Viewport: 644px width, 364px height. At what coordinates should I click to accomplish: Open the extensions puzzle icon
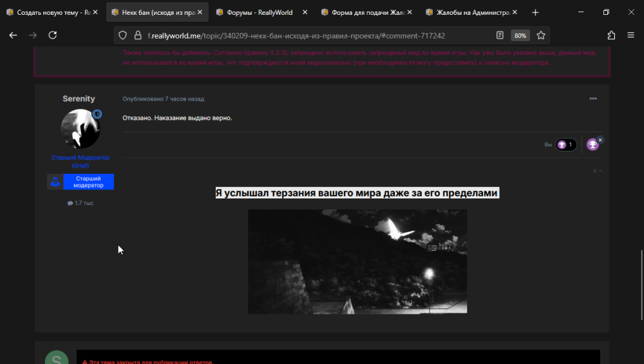click(611, 35)
